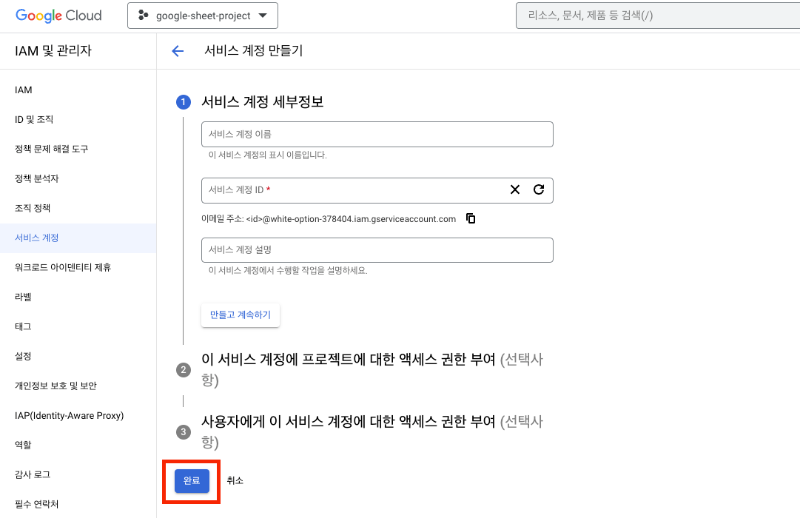
Task: Click the 서비스 계정 세부정보 step heading
Action: pyautogui.click(x=262, y=102)
